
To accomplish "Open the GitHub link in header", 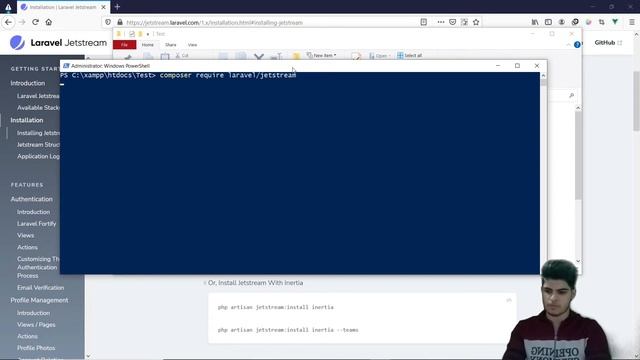I will pyautogui.click(x=608, y=42).
